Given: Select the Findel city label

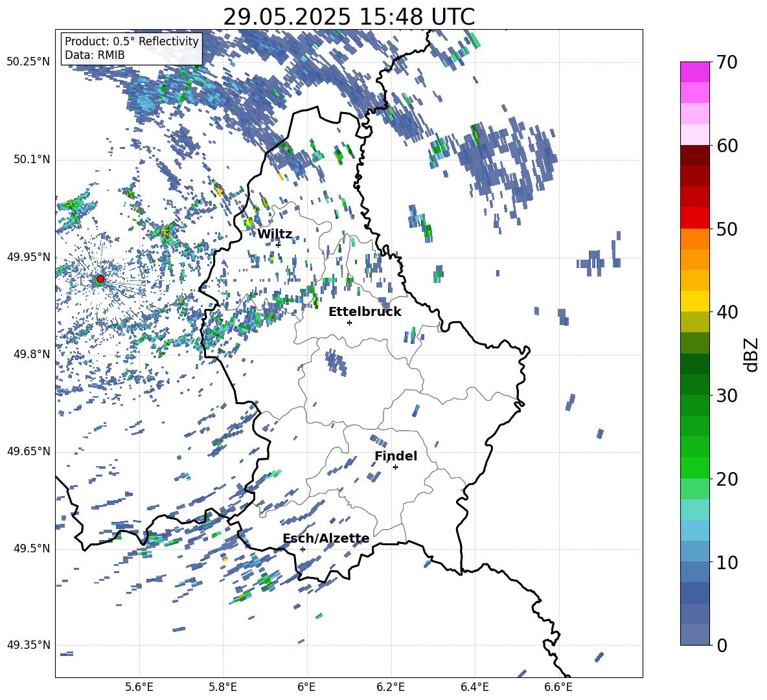Looking at the screenshot, I should point(396,456).
